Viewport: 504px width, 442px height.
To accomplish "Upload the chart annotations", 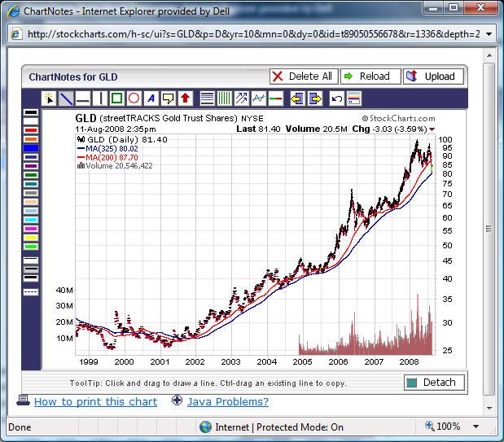I will tap(435, 77).
